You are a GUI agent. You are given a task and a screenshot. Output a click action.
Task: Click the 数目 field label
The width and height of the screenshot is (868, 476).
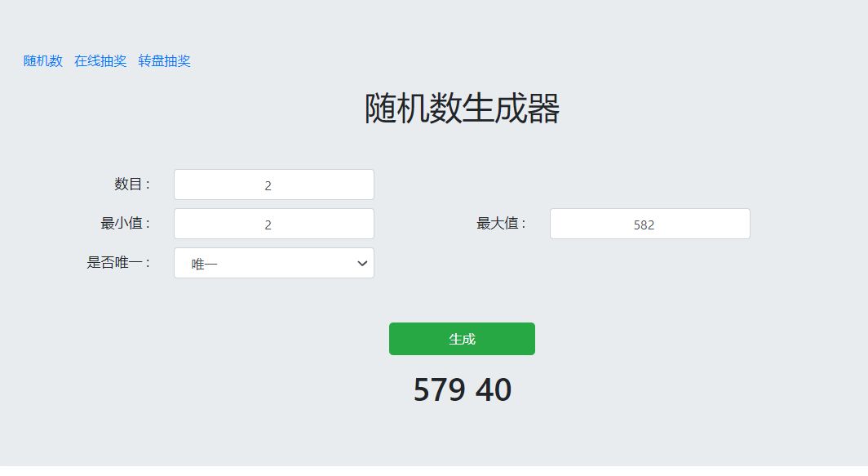click(x=132, y=184)
